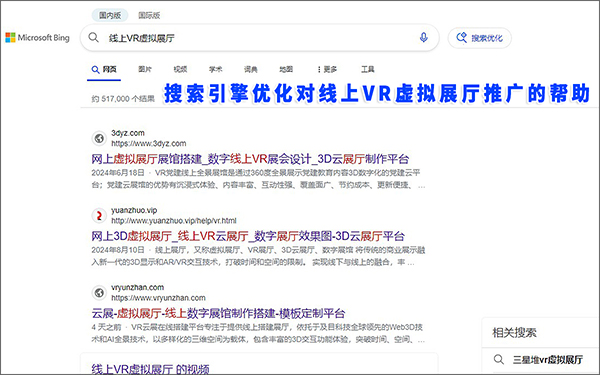Select the 网页 results tab

click(x=104, y=70)
